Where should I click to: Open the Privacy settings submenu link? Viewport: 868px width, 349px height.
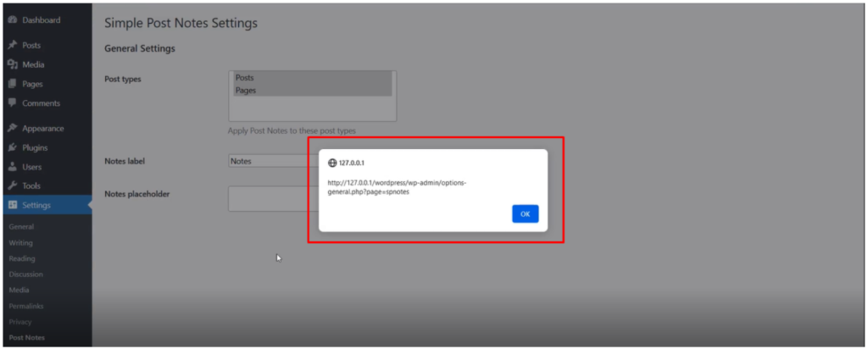(x=20, y=322)
